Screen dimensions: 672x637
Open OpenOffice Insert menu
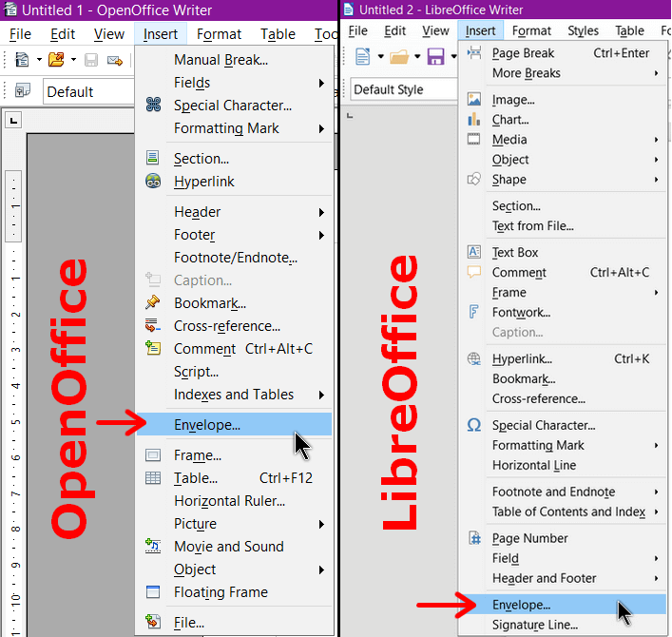[161, 34]
